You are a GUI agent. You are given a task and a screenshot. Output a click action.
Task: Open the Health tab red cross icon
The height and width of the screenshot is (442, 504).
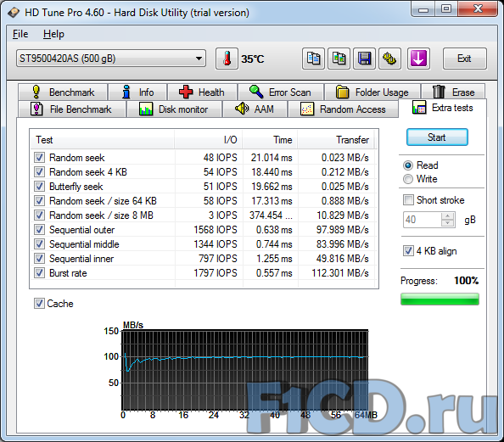[186, 92]
